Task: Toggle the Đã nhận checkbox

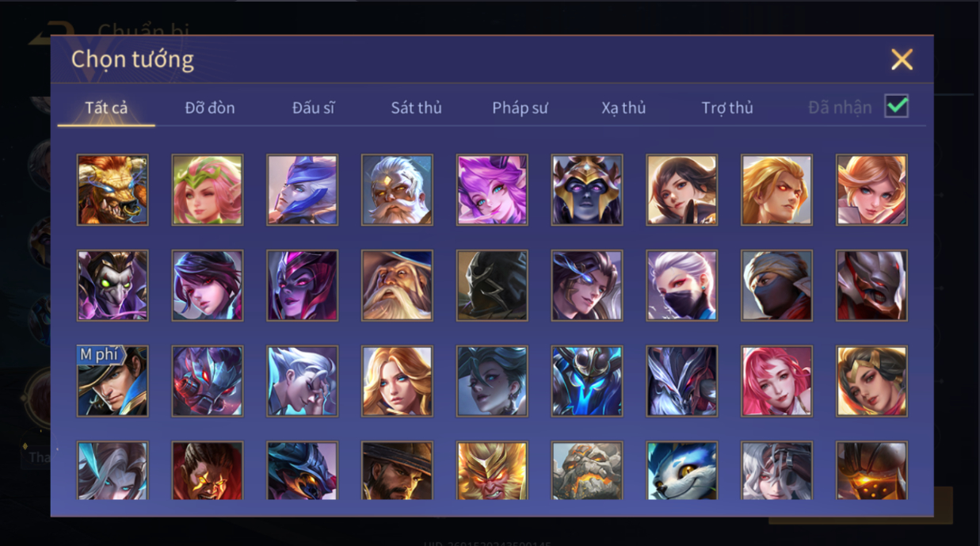Action: pyautogui.click(x=897, y=106)
